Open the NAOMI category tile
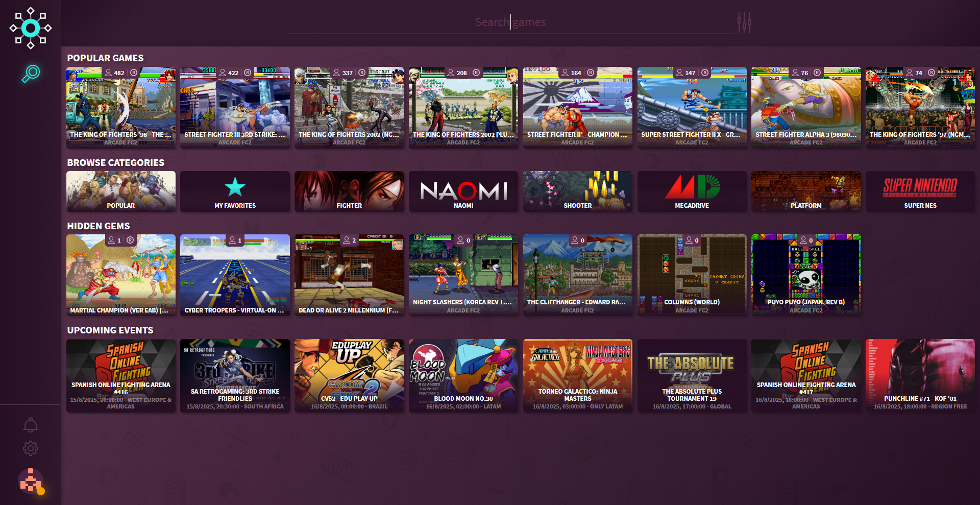This screenshot has height=505, width=980. pos(463,191)
